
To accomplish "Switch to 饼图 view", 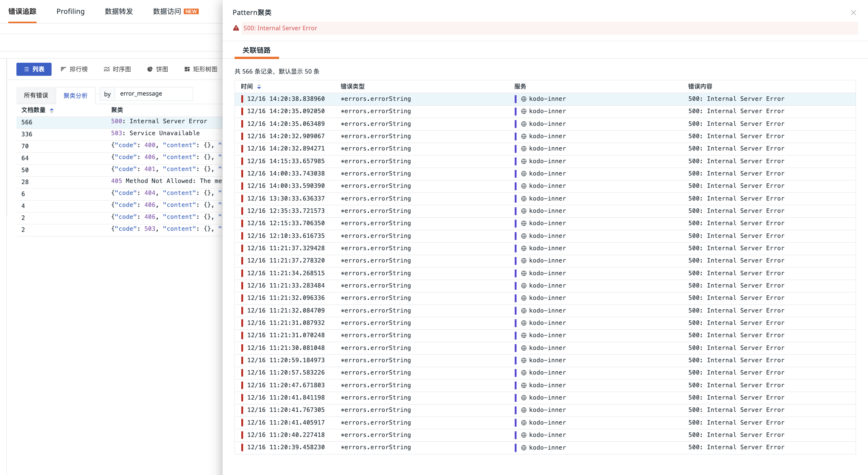I will 157,69.
